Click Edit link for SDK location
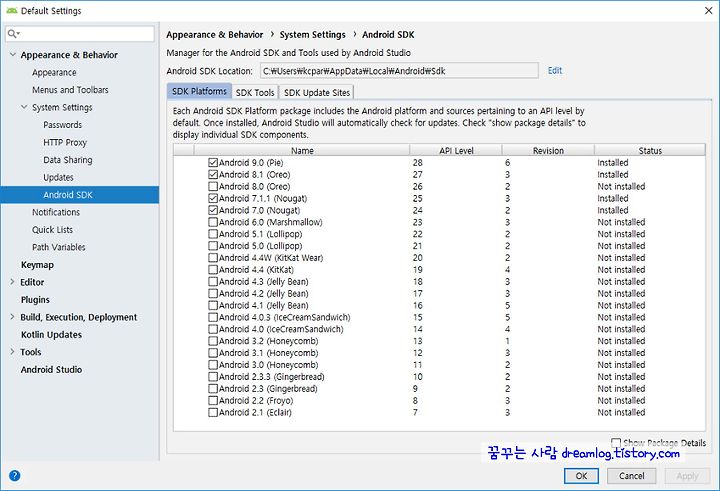Screen dimensions: 720x491 pos(555,71)
